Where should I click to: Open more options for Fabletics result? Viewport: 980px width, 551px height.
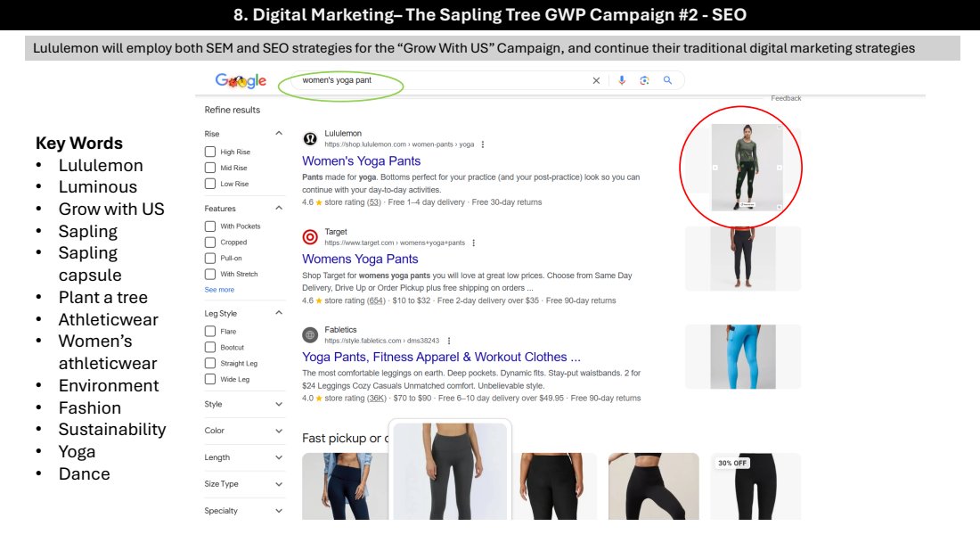coord(449,341)
